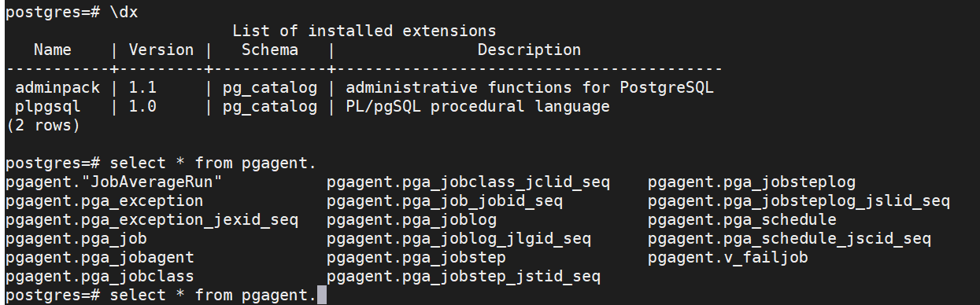Click pgagent.pga_jobagent text
Viewport: 980px width, 305px height.
100,258
